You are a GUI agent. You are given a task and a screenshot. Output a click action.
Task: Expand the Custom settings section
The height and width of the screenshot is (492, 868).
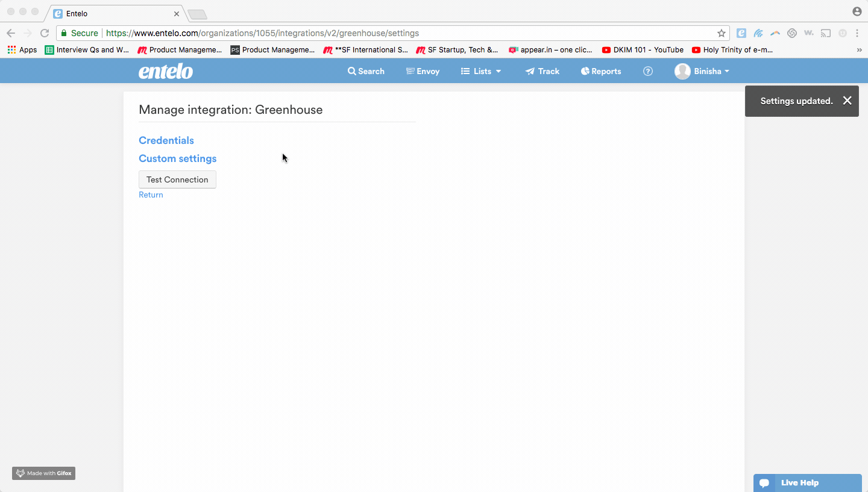click(x=178, y=158)
